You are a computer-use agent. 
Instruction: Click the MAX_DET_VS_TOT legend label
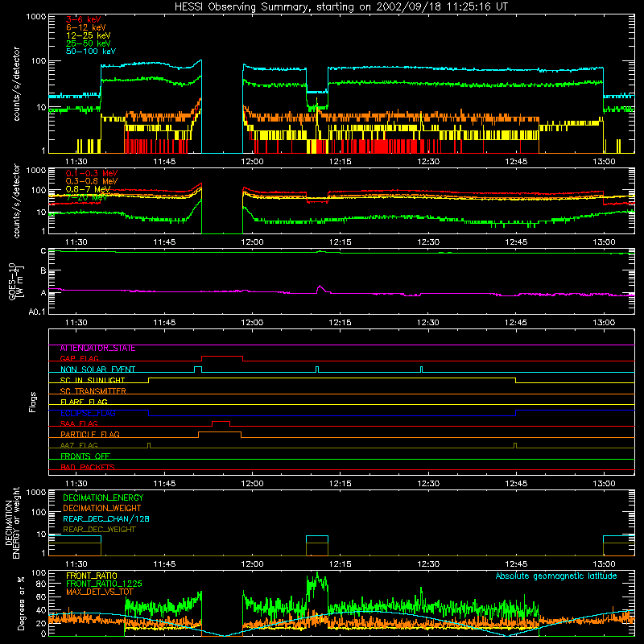pos(99,592)
